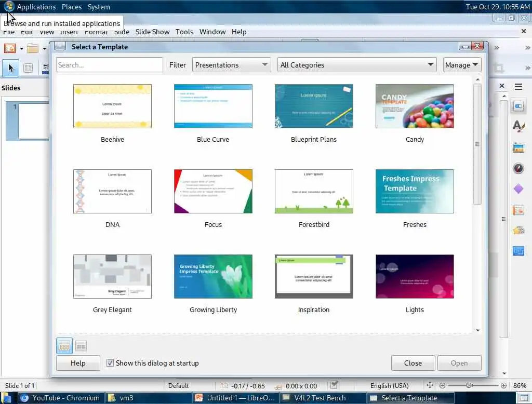
Task: Click the Search templates input field
Action: 110,65
